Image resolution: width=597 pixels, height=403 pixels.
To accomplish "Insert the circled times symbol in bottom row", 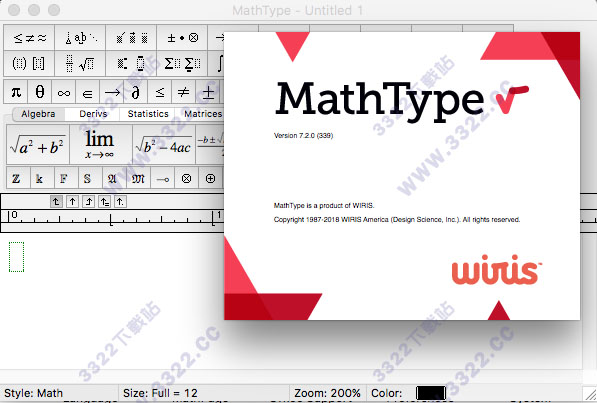I will pyautogui.click(x=187, y=178).
